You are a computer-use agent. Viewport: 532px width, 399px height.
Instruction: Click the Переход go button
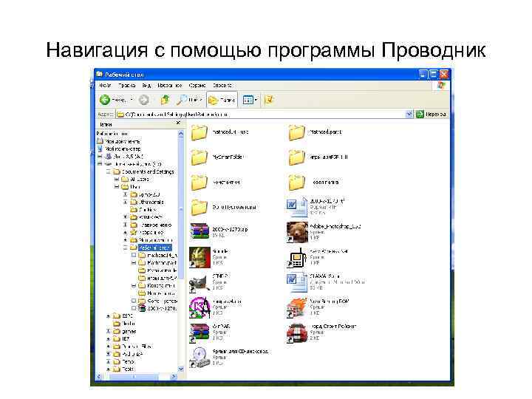tap(431, 115)
